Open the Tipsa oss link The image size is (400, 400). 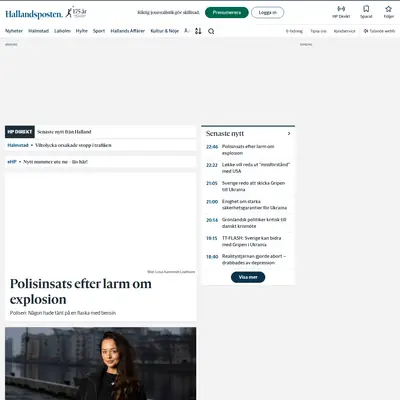318,31
